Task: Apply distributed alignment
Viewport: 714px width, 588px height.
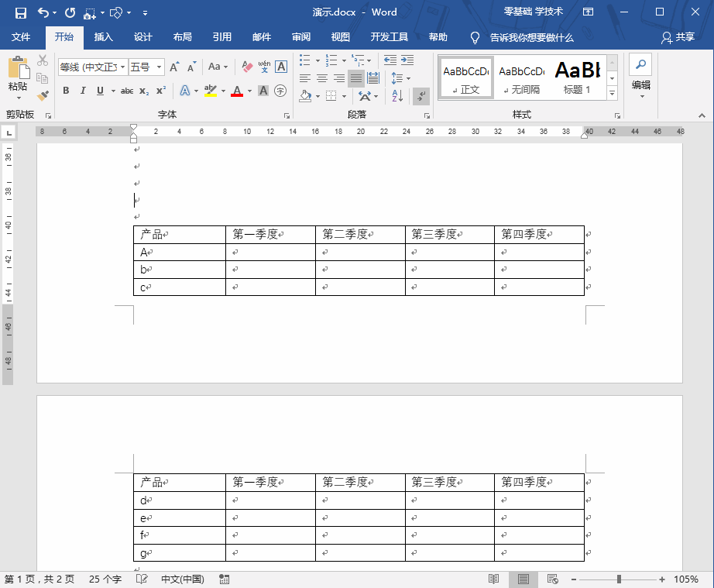Action: [x=373, y=78]
